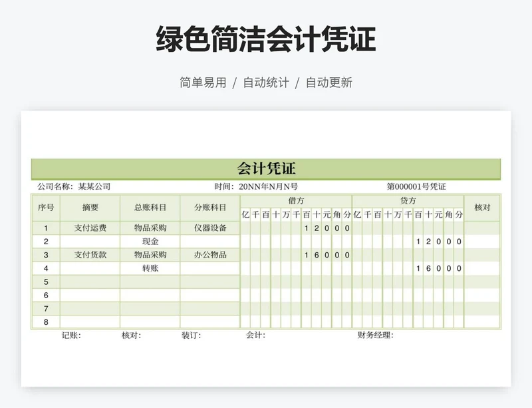Select the 分账科目 column header
This screenshot has width=532, height=408.
[210, 208]
